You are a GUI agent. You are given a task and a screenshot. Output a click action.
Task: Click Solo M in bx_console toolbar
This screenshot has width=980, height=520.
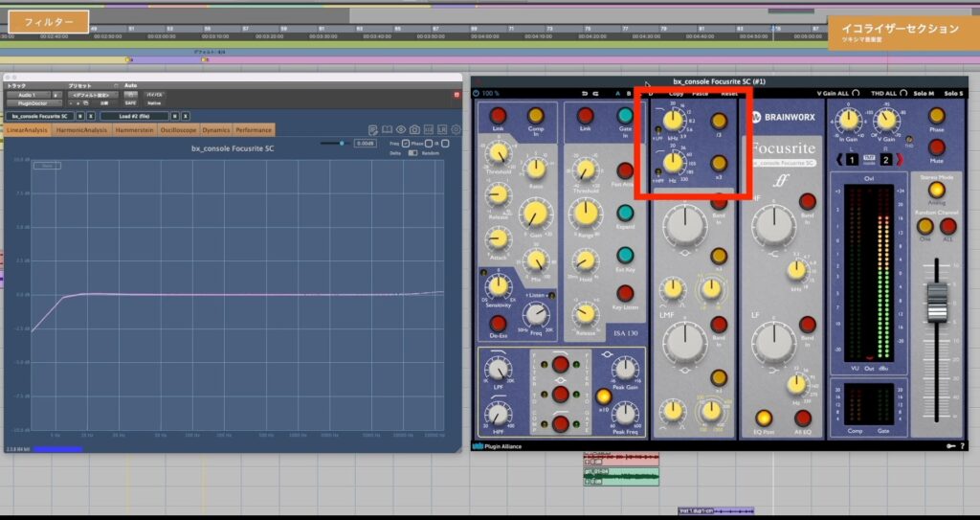pos(923,93)
